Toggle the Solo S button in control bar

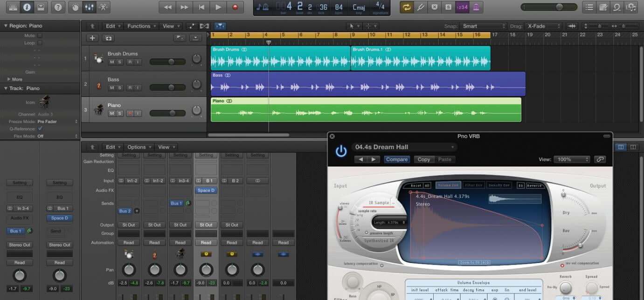[448, 7]
